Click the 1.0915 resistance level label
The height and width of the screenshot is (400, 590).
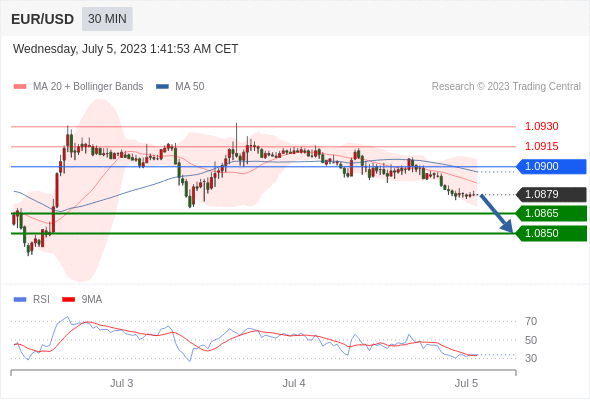(x=541, y=146)
